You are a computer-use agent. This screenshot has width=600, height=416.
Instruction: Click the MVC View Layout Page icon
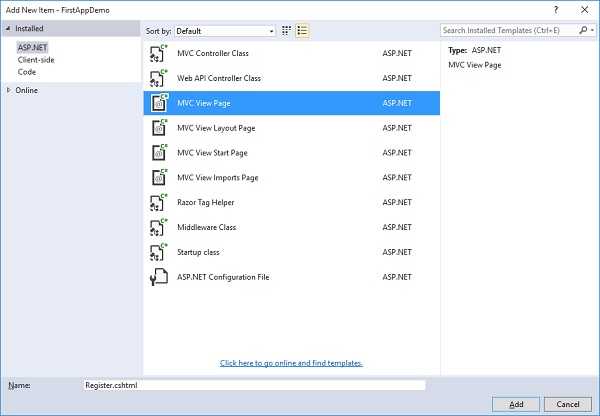pos(158,128)
